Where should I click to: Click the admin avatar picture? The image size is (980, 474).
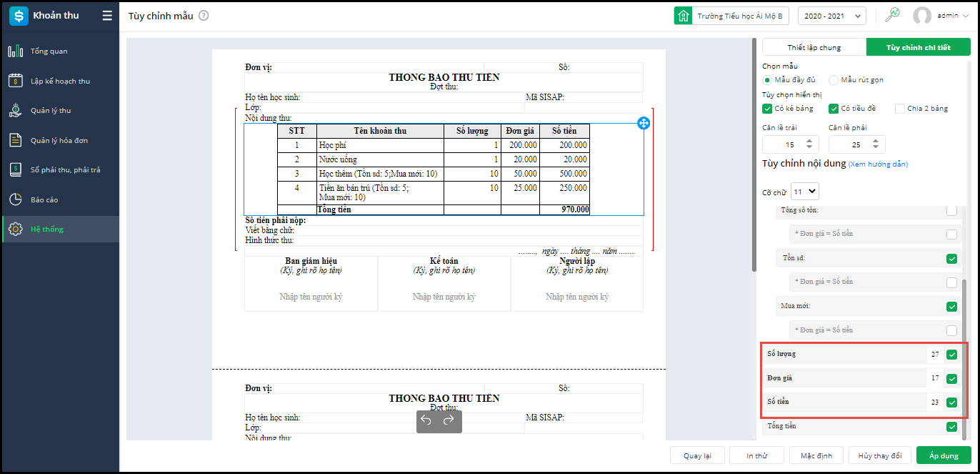[922, 16]
